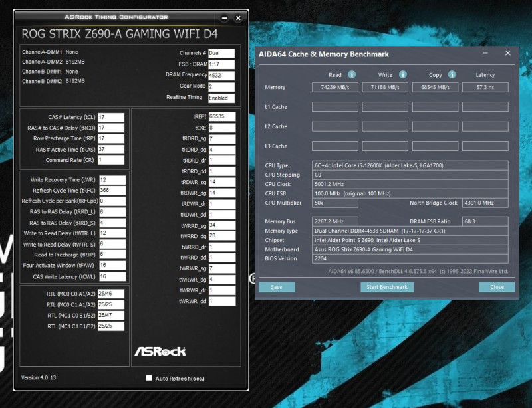This screenshot has height=408, width=532.
Task: Select the Refresh Cycle Time (tRFC) field
Action: pyautogui.click(x=112, y=191)
